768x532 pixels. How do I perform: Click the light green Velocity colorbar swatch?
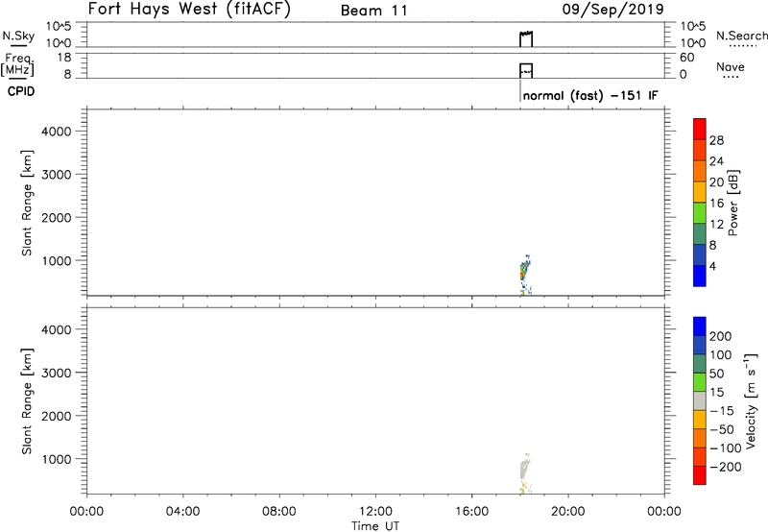pyautogui.click(x=700, y=382)
